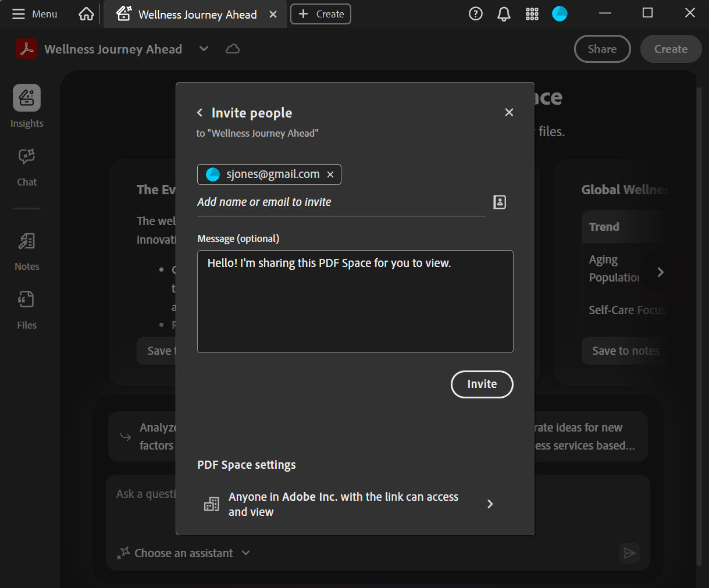This screenshot has width=709, height=588.
Task: Open the hamburger Menu
Action: (34, 14)
